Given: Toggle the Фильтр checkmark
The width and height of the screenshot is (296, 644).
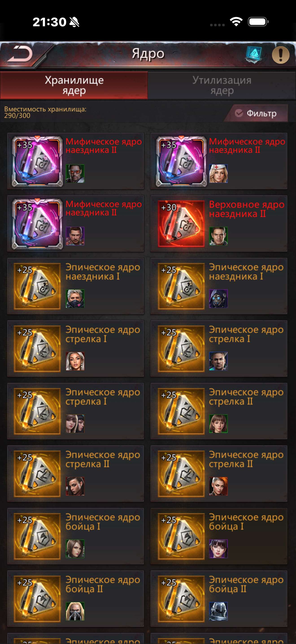Looking at the screenshot, I should (239, 113).
